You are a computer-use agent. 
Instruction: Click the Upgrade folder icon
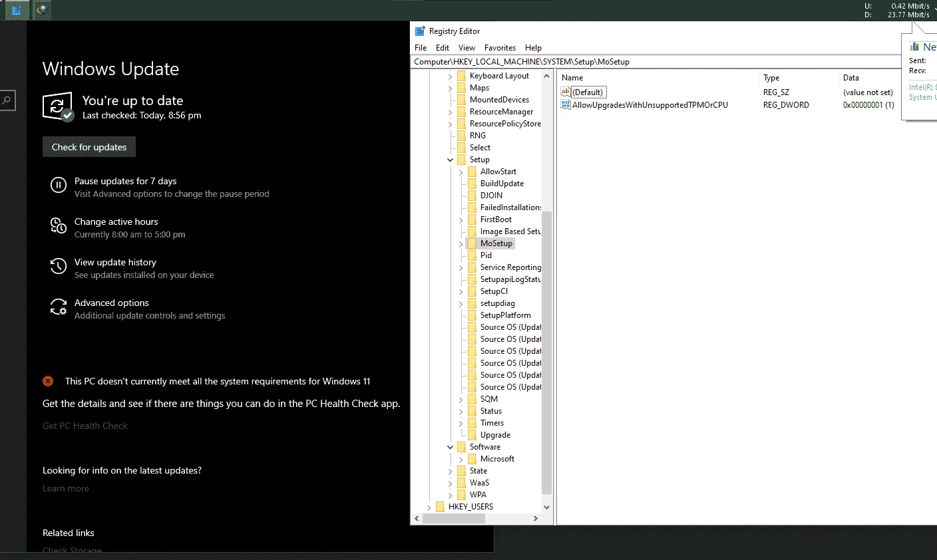472,435
